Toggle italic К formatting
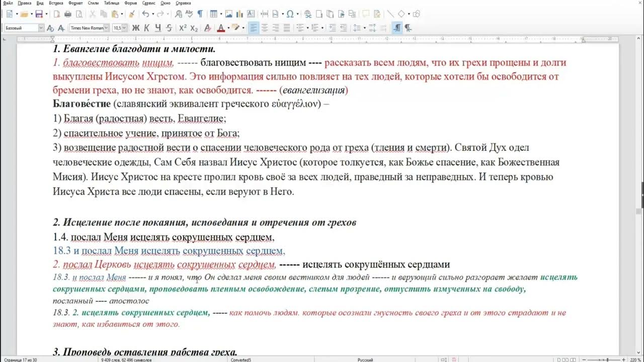644x362 pixels. (147, 28)
